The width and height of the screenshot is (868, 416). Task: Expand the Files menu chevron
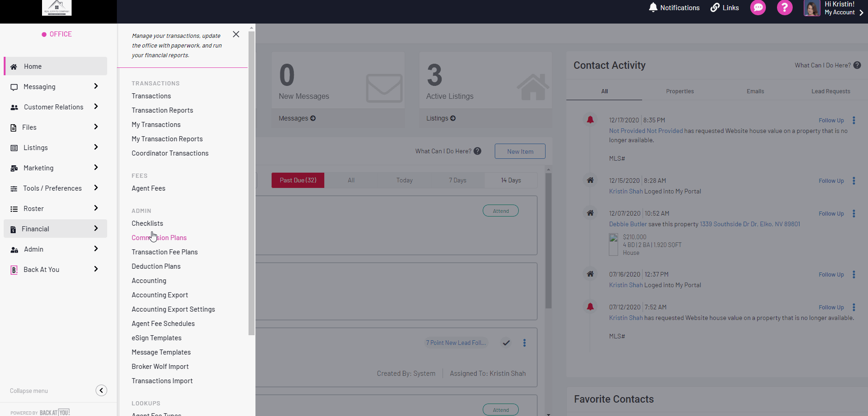pyautogui.click(x=96, y=127)
